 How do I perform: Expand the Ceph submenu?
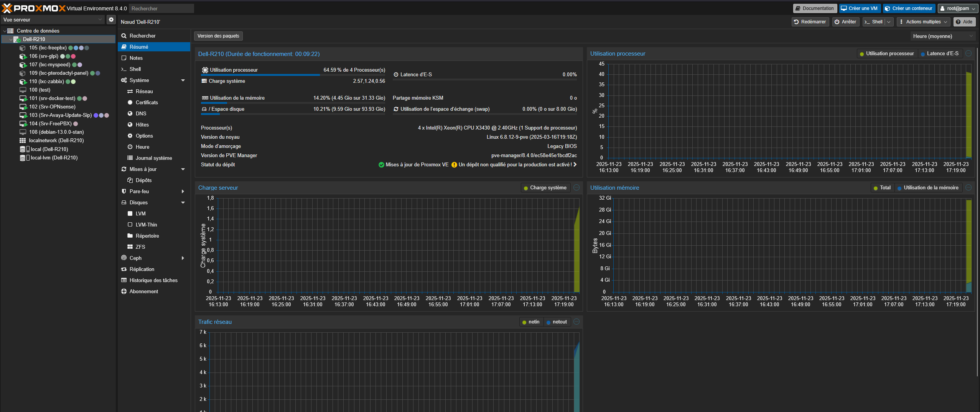point(183,258)
